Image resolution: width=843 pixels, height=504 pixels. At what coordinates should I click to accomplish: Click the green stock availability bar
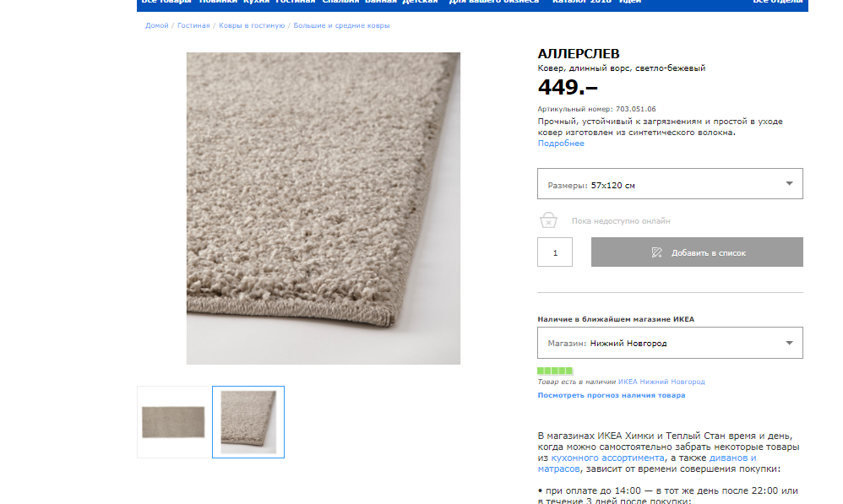pyautogui.click(x=555, y=371)
